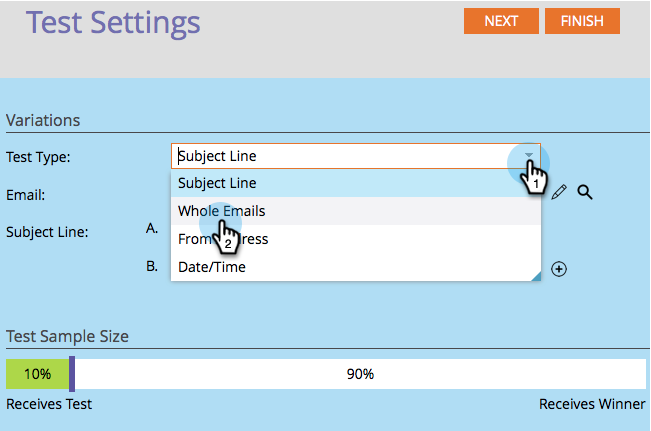Click the Test Type combo box field
The height and width of the screenshot is (431, 651).
(340, 156)
